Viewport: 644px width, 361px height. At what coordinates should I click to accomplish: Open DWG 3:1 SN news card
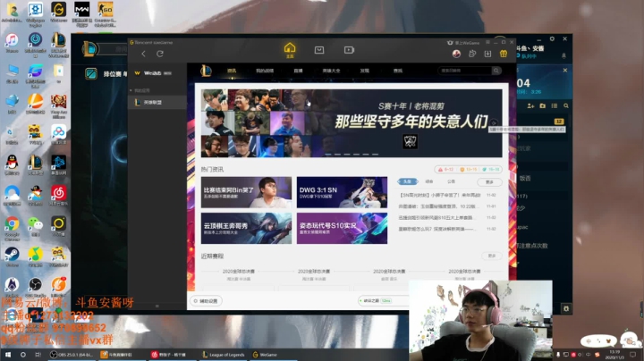click(x=342, y=192)
